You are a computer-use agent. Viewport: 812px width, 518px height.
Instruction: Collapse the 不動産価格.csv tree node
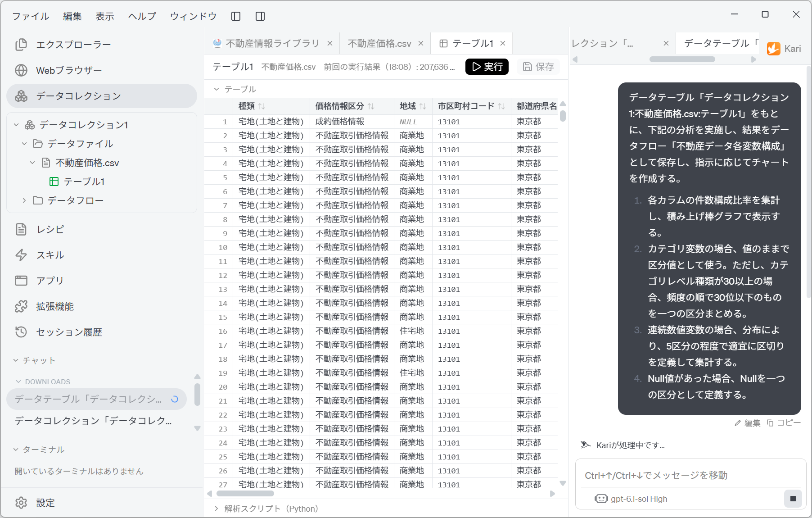32,163
